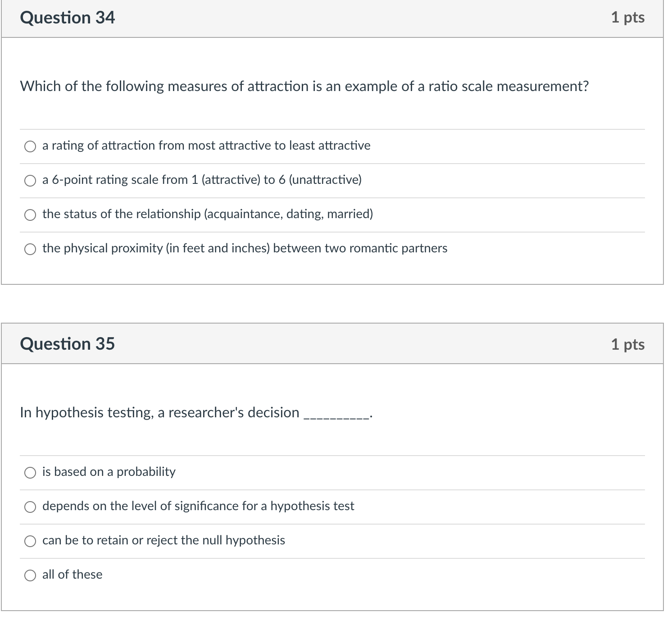Click the '1 pts' label for Question 34
672x621 pixels.
629,17
